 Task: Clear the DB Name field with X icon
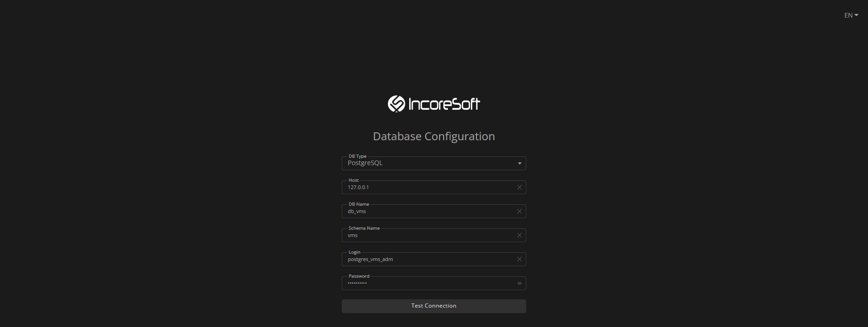[519, 211]
